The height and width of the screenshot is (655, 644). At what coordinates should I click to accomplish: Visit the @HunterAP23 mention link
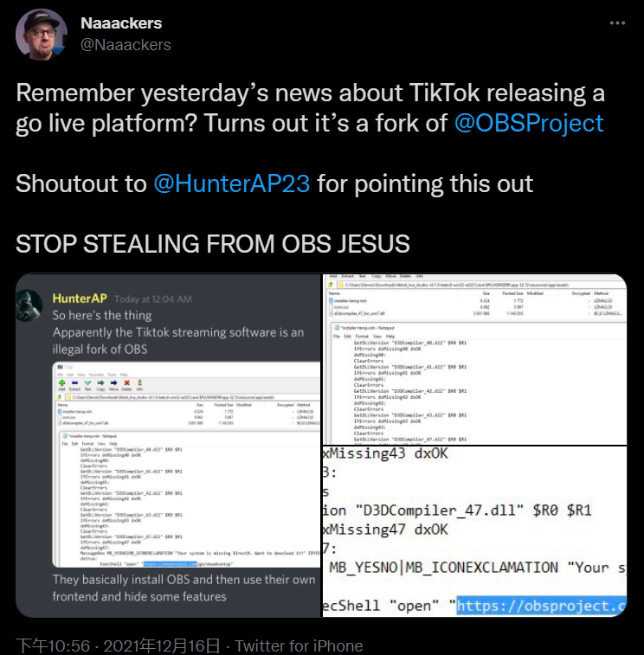point(231,183)
